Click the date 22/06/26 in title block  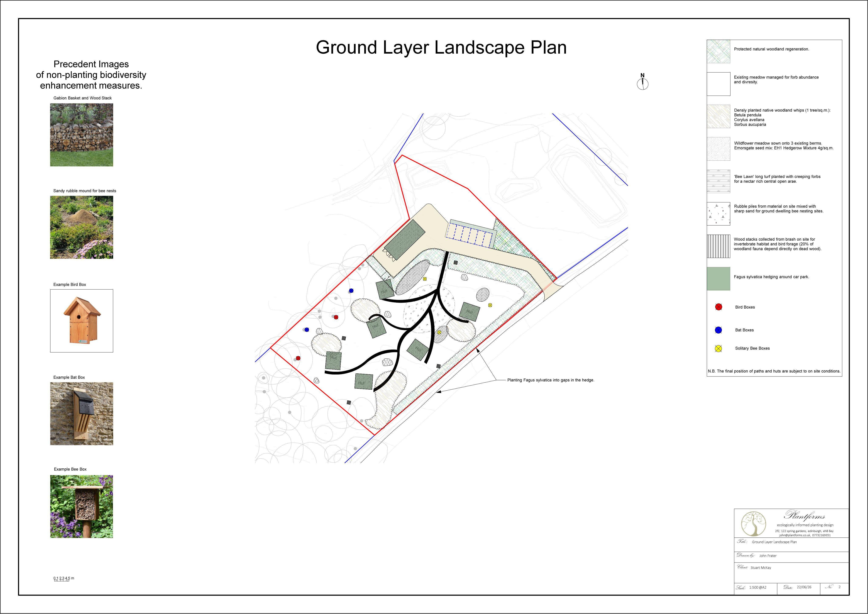tap(804, 587)
